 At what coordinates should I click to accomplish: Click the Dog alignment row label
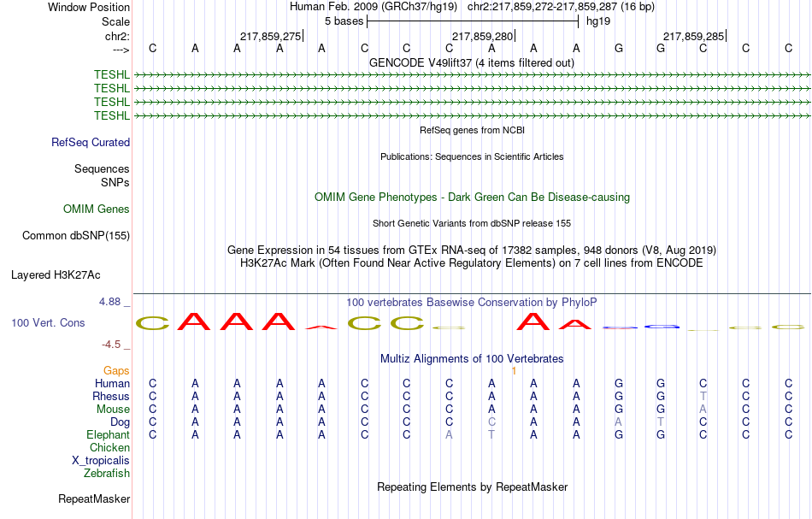pyautogui.click(x=121, y=422)
